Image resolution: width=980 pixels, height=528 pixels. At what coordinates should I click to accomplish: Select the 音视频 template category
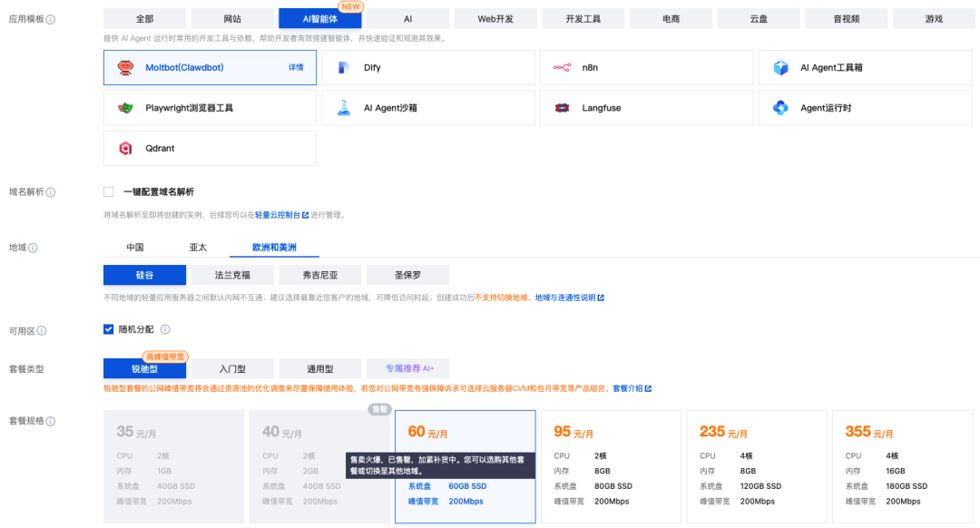pyautogui.click(x=847, y=19)
